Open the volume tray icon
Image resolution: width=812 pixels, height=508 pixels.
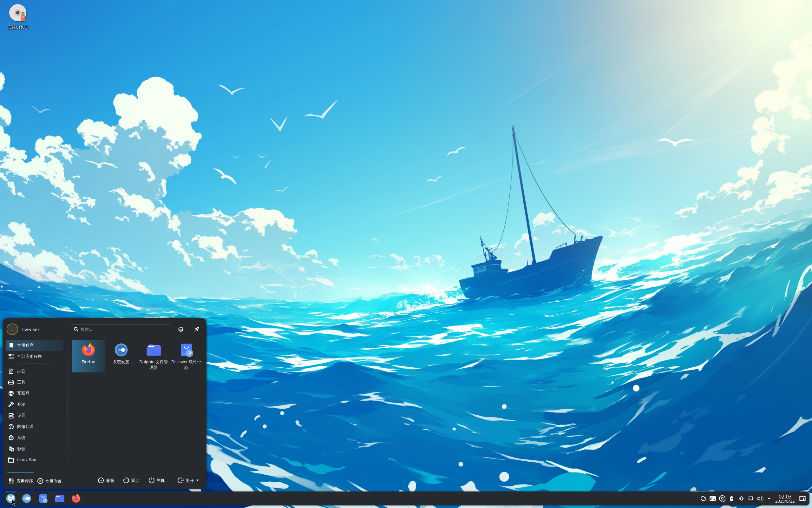(760, 498)
